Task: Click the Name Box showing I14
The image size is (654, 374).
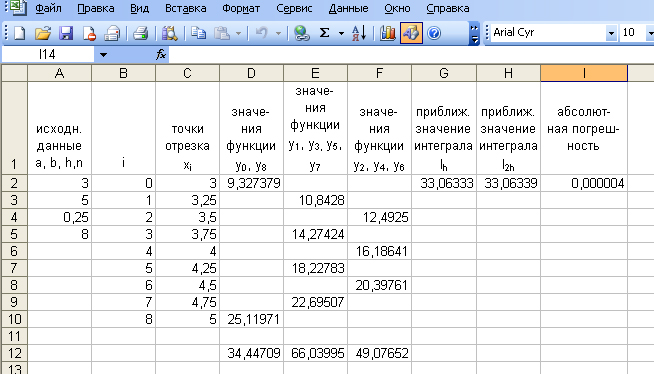Action: point(48,55)
